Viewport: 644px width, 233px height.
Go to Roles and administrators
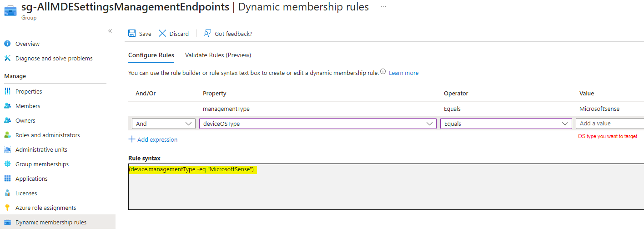tap(47, 135)
